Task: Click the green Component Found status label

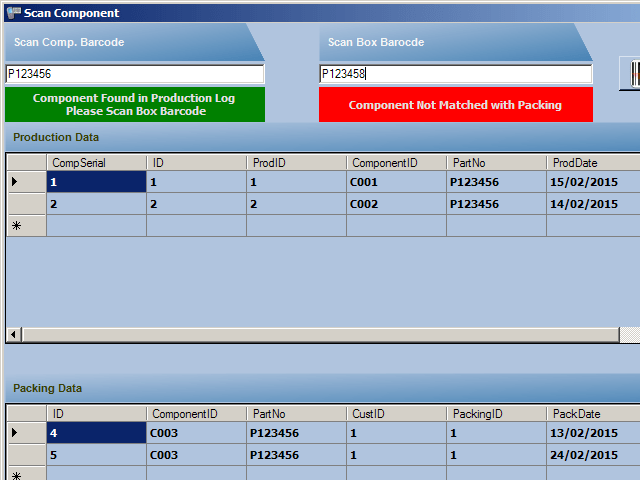Action: [x=135, y=105]
